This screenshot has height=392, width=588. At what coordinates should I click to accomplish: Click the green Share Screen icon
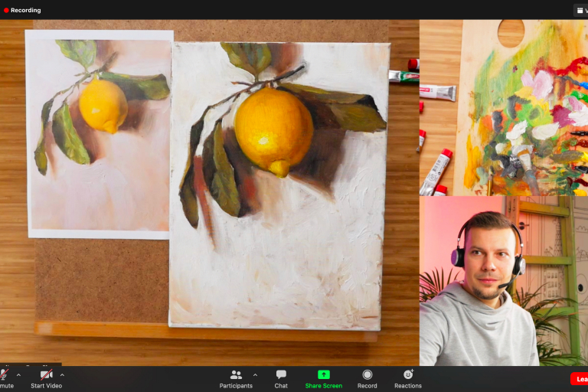click(323, 374)
